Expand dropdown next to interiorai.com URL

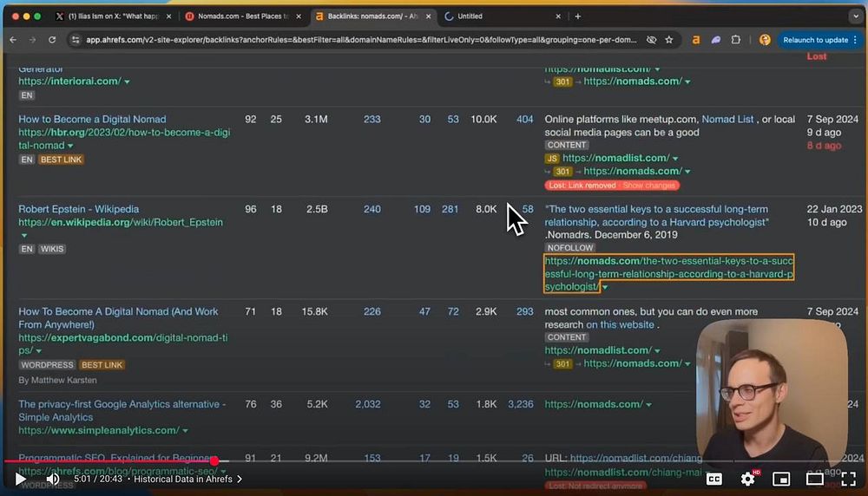pos(127,82)
